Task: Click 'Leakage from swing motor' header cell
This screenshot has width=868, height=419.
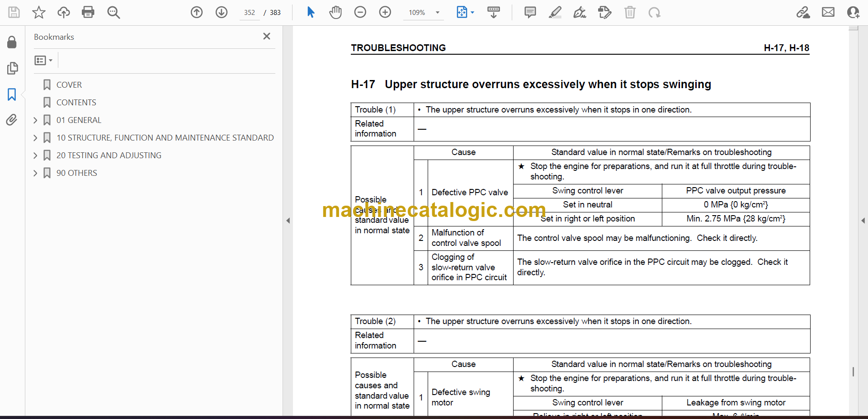Action: tap(736, 403)
